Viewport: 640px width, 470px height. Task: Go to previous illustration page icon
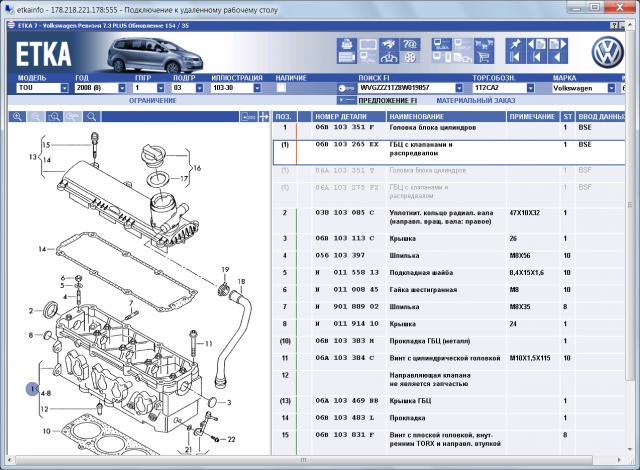(x=536, y=44)
